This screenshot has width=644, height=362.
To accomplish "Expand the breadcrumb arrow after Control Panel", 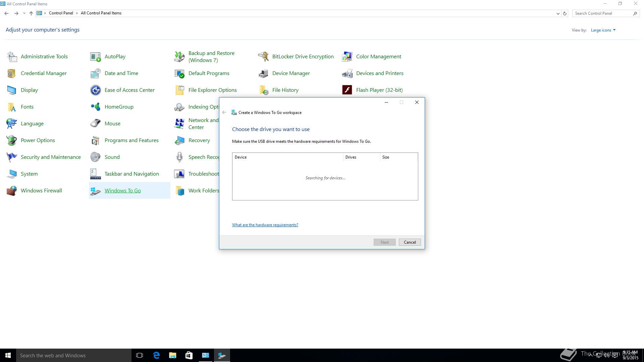I will (x=77, y=13).
